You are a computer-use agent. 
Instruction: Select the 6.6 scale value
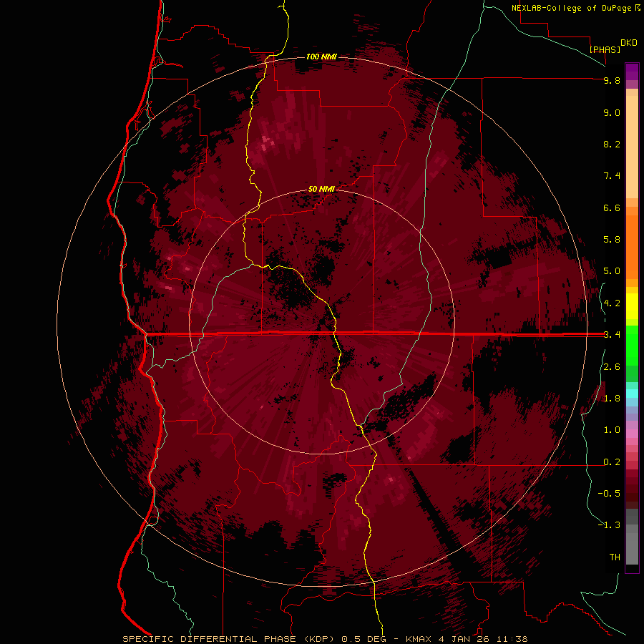612,208
